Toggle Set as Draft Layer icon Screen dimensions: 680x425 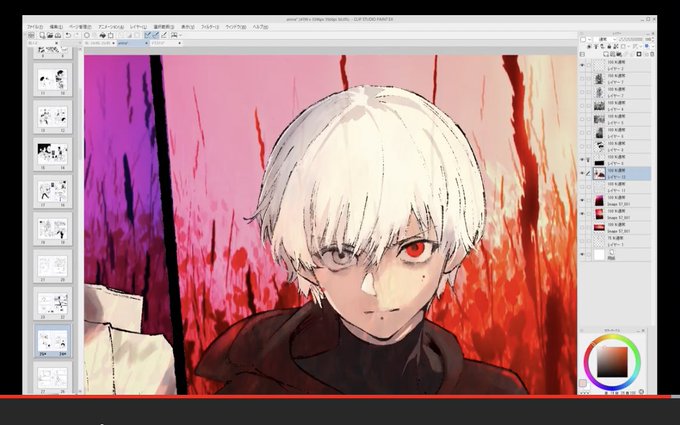[x=602, y=46]
